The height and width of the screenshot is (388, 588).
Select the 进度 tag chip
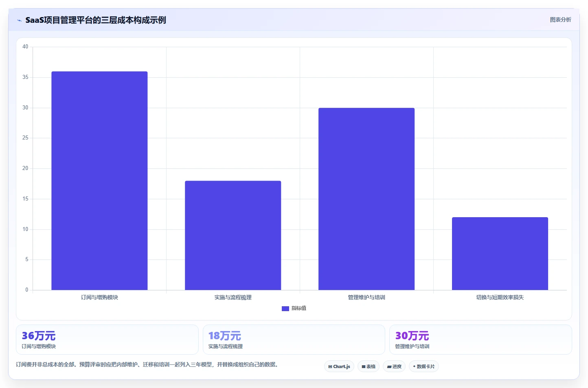[x=394, y=366]
